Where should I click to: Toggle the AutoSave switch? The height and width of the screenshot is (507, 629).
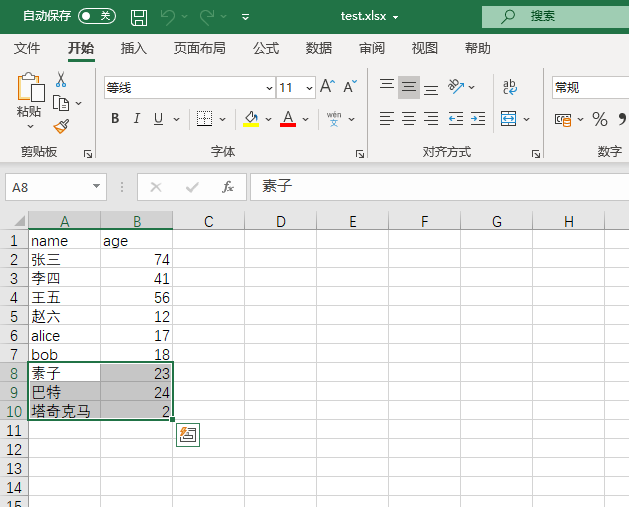[96, 16]
